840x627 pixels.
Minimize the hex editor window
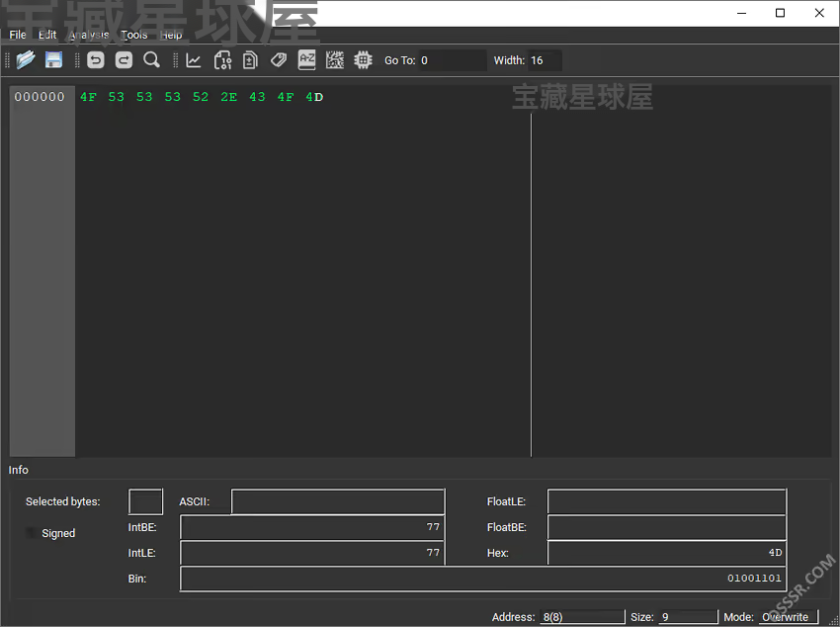click(741, 14)
